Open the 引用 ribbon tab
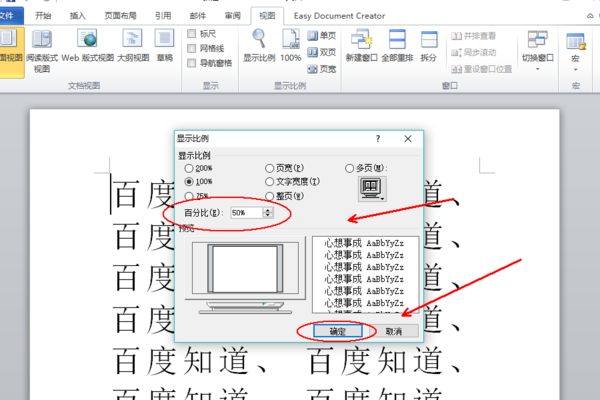Viewport: 600px width, 400px height. [x=163, y=16]
